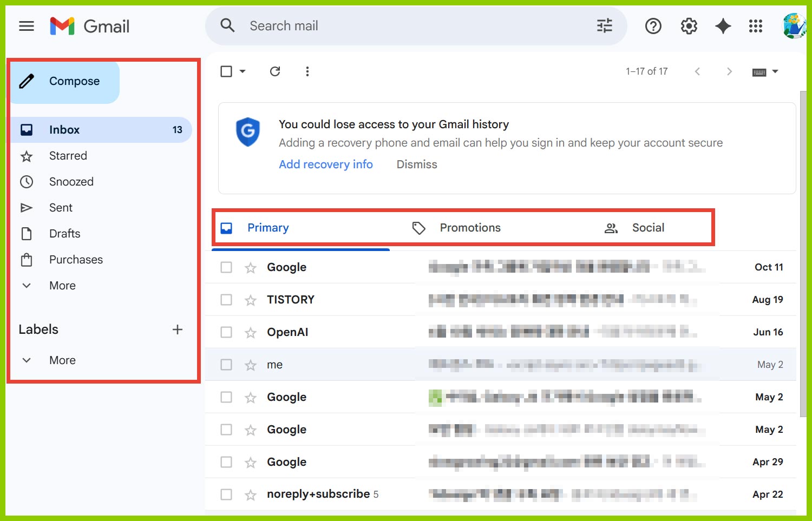The image size is (812, 521).
Task: Click Add recovery info link
Action: point(326,164)
